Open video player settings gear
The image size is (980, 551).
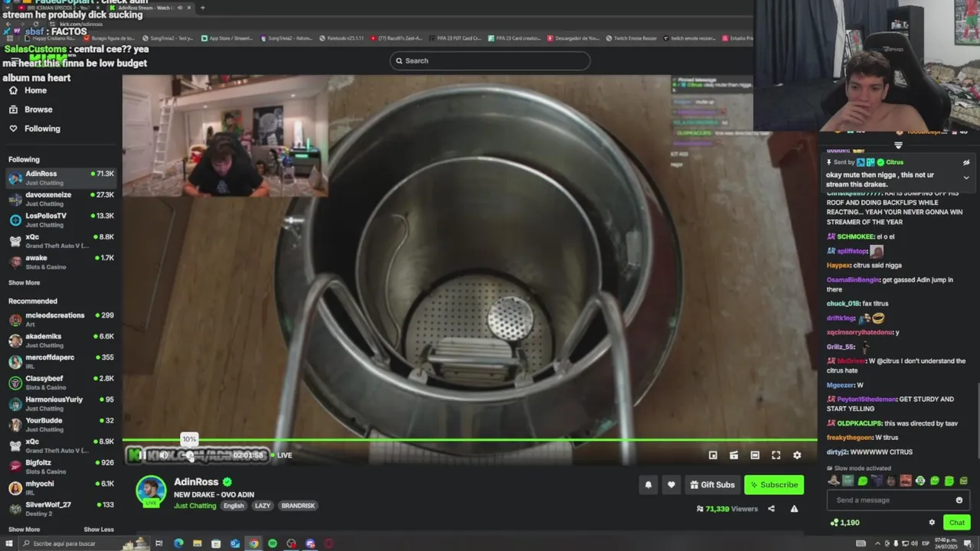pyautogui.click(x=797, y=455)
